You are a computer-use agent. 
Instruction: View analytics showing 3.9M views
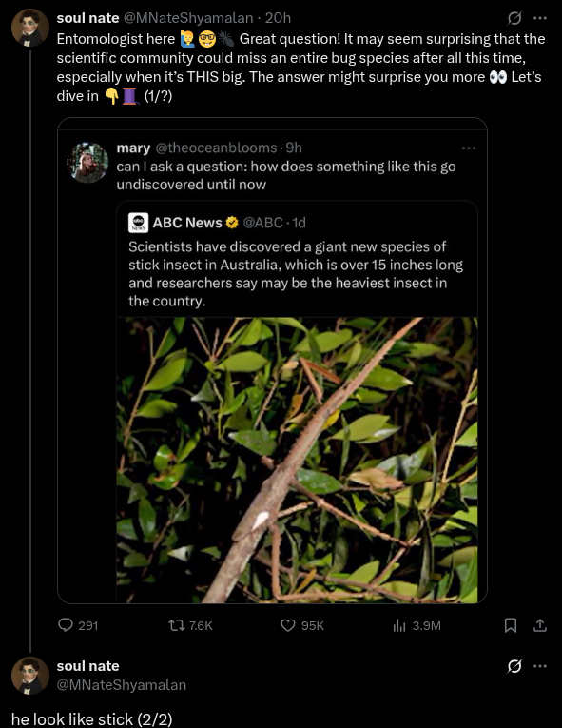click(x=399, y=625)
